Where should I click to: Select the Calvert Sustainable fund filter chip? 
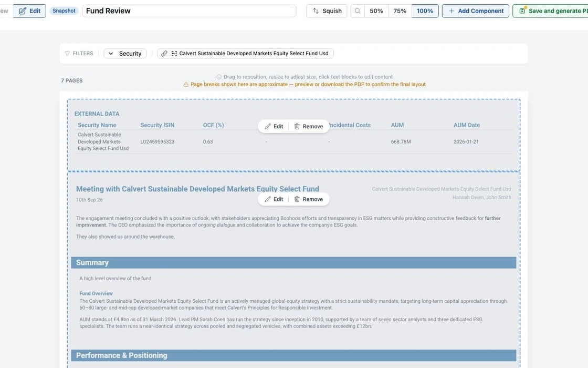pos(245,53)
